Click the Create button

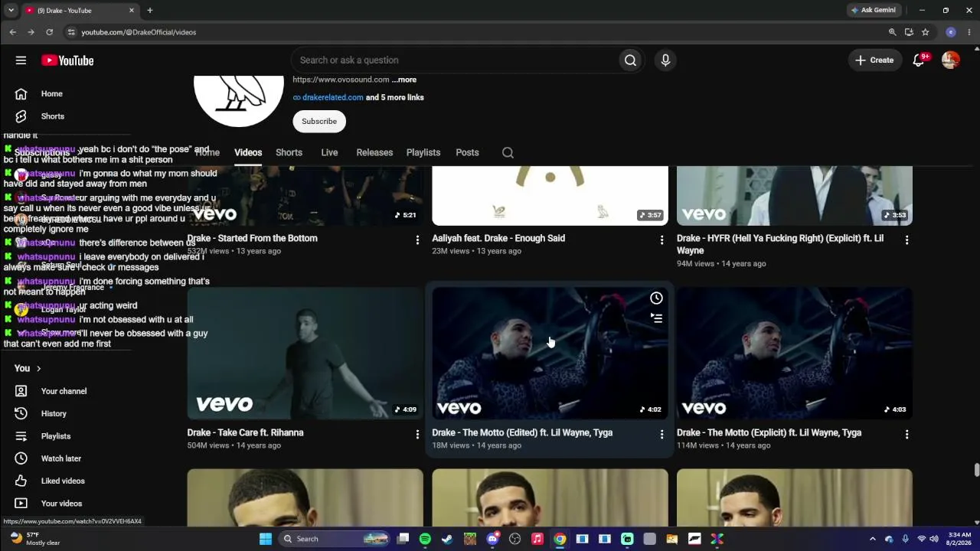coord(874,60)
